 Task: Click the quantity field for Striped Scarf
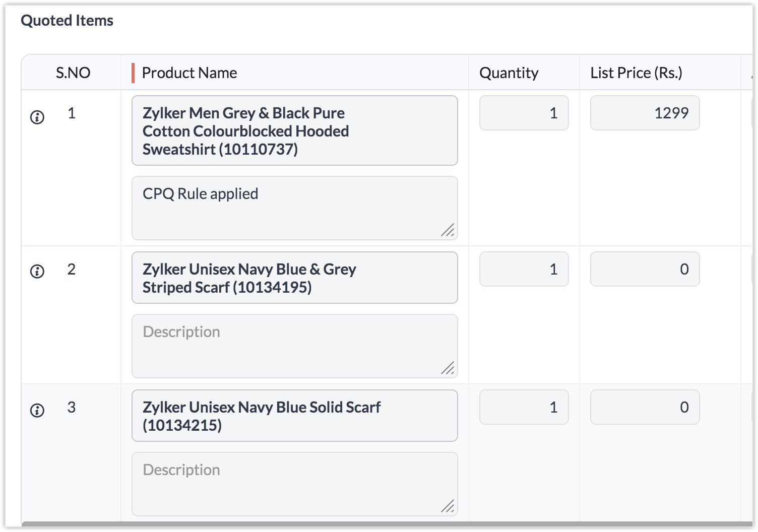tap(524, 270)
